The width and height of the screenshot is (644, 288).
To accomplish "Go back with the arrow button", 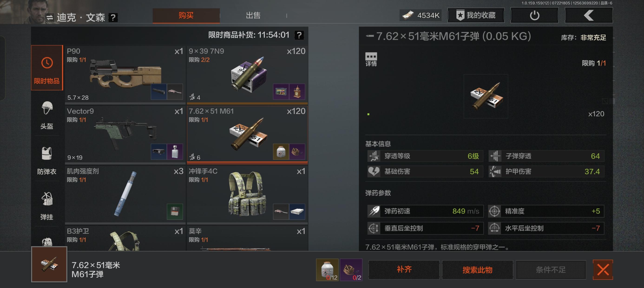I will (x=589, y=15).
